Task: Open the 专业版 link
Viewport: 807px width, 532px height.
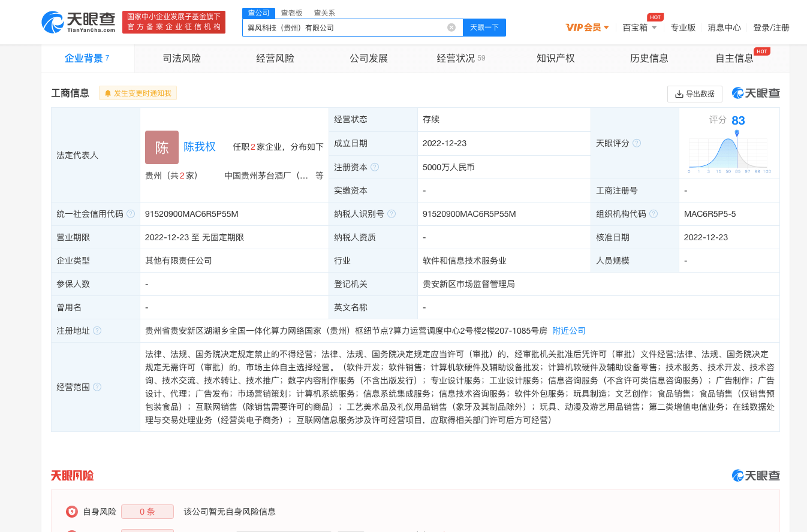Action: [x=683, y=28]
